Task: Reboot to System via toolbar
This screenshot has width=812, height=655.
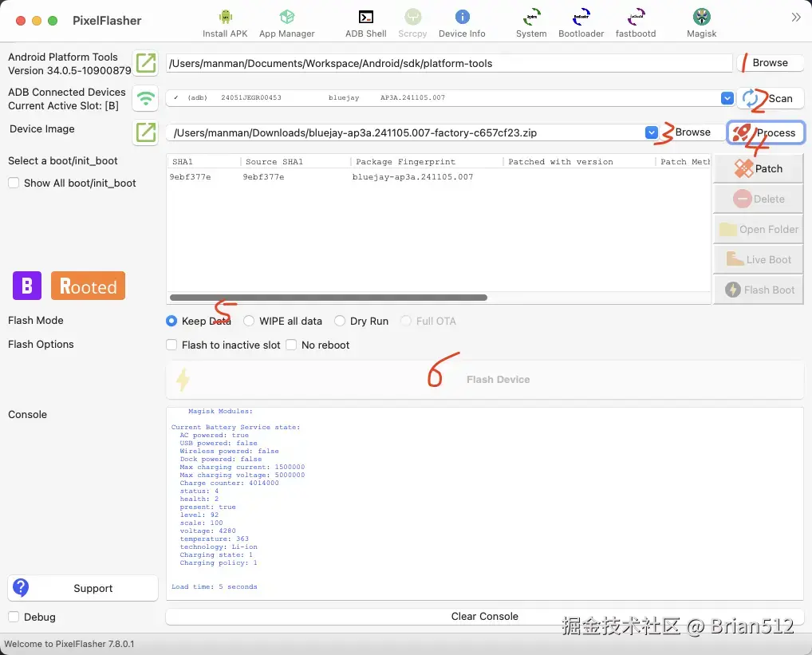Action: coord(531,24)
